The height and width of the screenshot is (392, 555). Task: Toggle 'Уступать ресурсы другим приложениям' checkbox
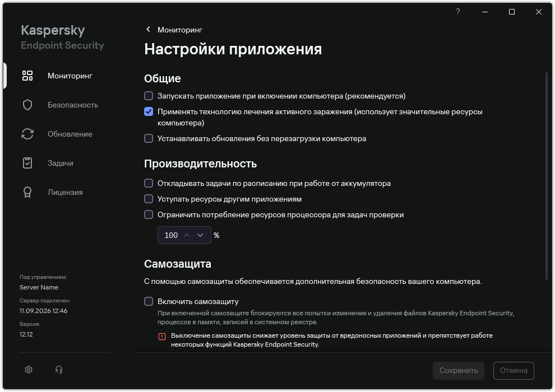click(x=149, y=199)
